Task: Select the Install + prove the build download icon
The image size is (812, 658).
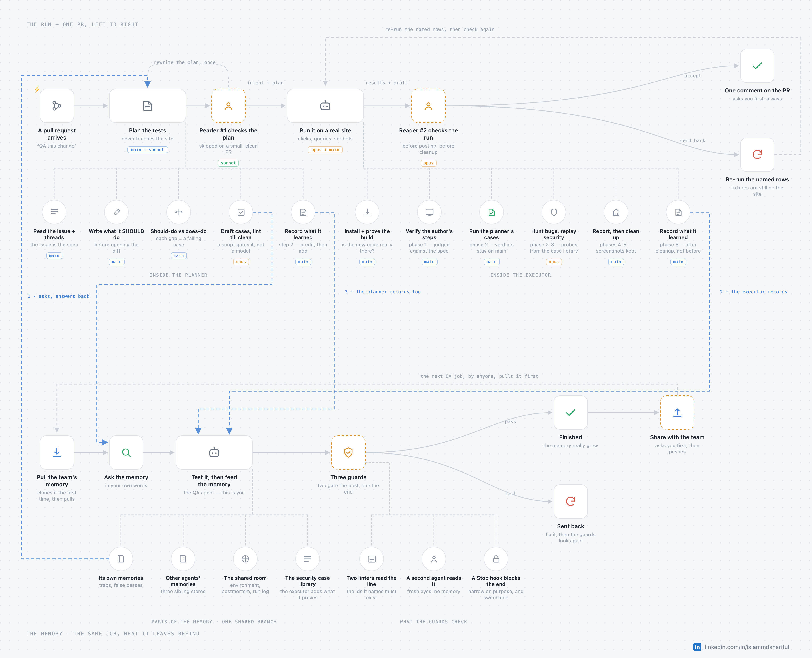Action: point(367,212)
